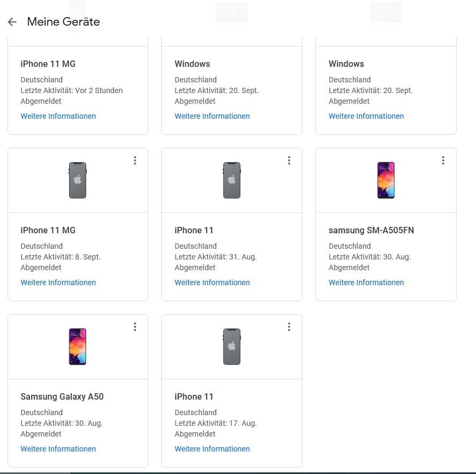Open Weitere Informationen for Samsung Galaxy A50

(58, 449)
